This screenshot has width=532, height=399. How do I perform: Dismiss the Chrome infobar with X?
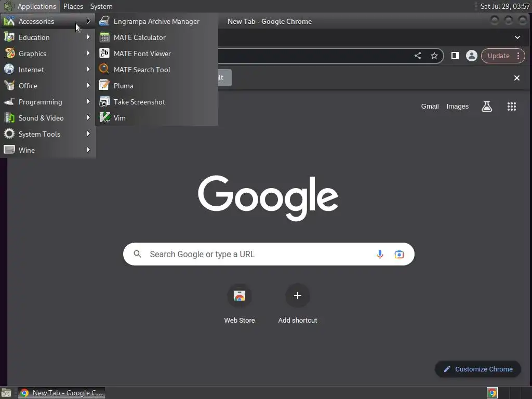(517, 78)
